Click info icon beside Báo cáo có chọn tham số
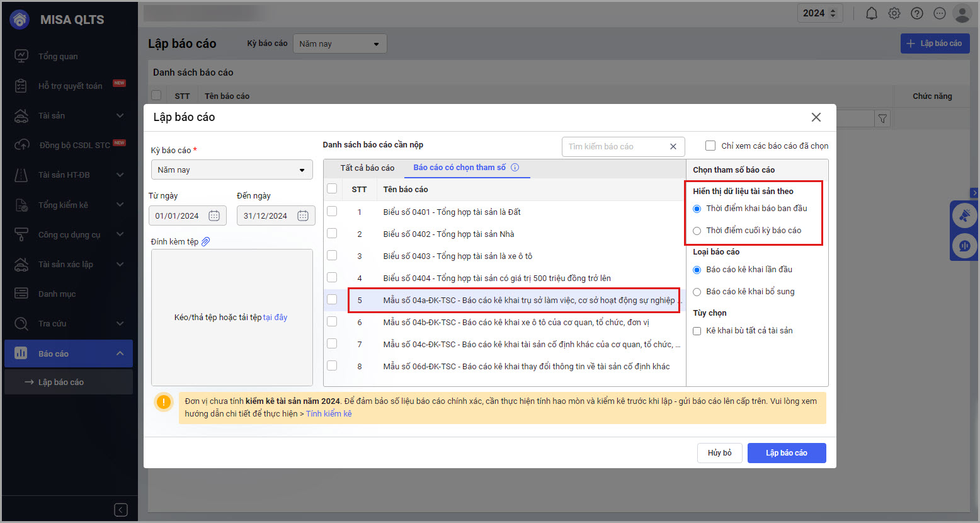The image size is (980, 523). [x=515, y=168]
